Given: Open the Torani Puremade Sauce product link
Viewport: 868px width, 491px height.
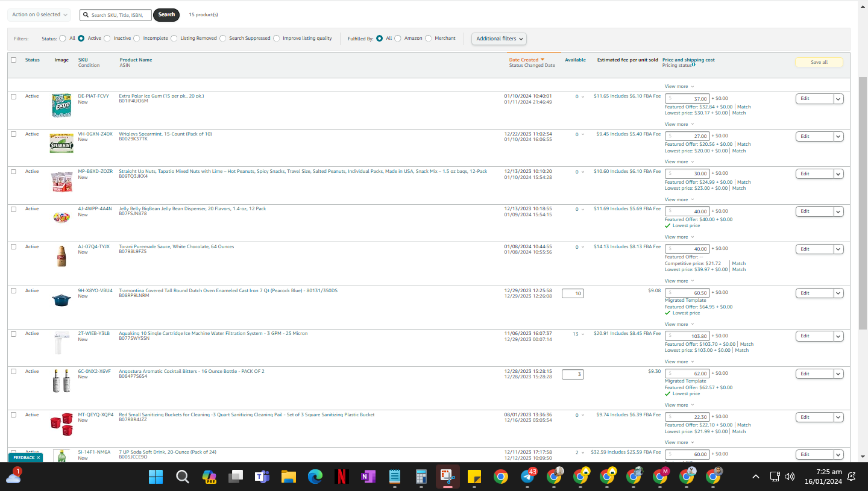Looking at the screenshot, I should tap(177, 246).
